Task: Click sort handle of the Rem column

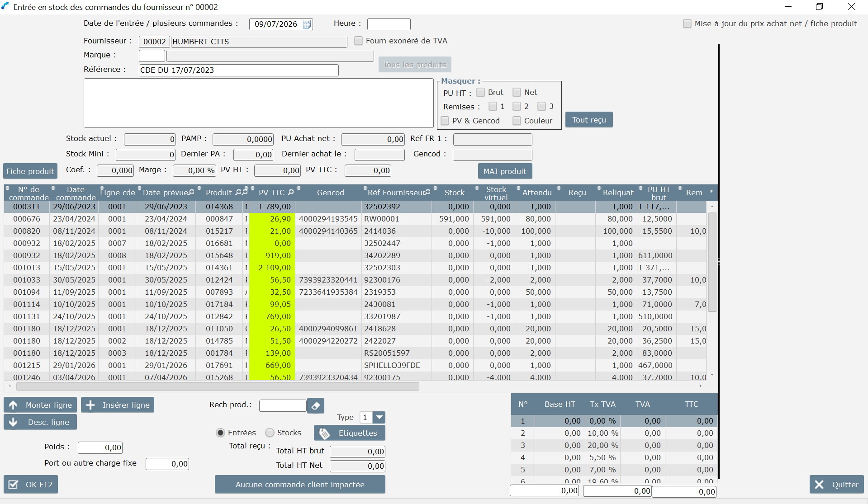Action: point(680,188)
